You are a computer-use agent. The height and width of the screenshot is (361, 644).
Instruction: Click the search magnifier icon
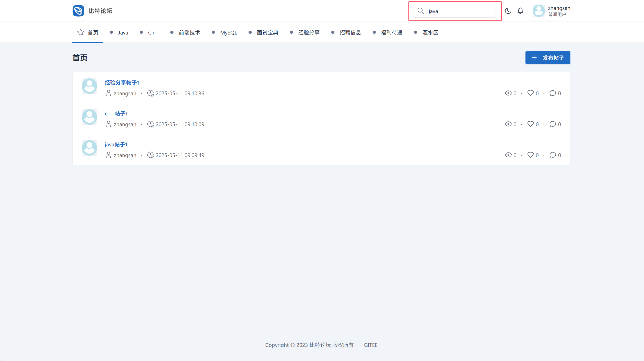[420, 11]
